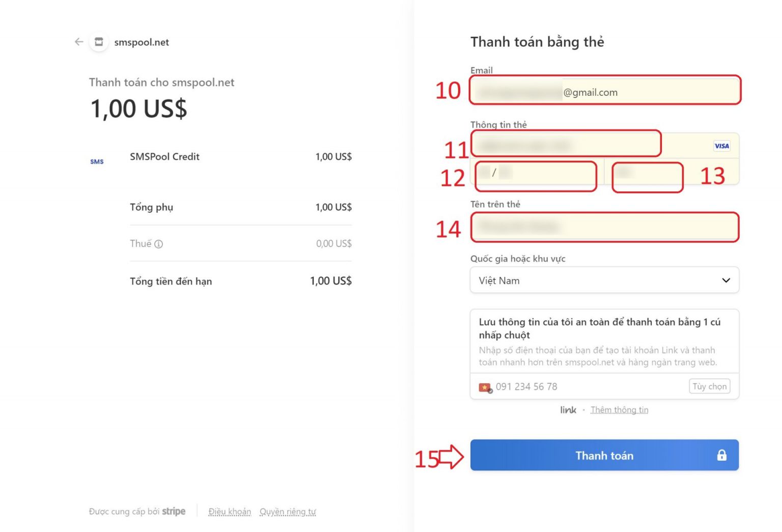The width and height of the screenshot is (782, 532).
Task: Open the Quyền riêng tư link
Action: click(x=288, y=512)
